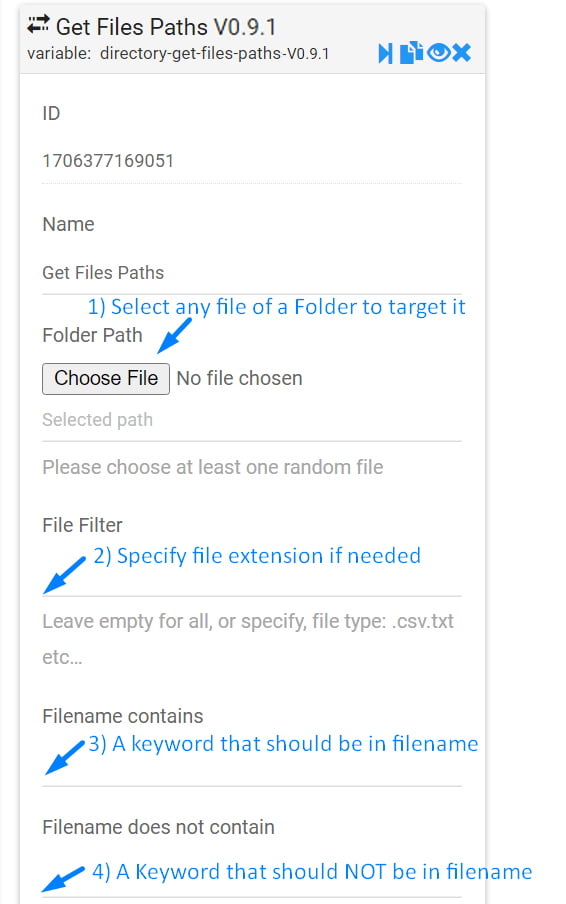This screenshot has height=904, width=566.
Task: Toggle the eye visibility icon
Action: pyautogui.click(x=439, y=52)
